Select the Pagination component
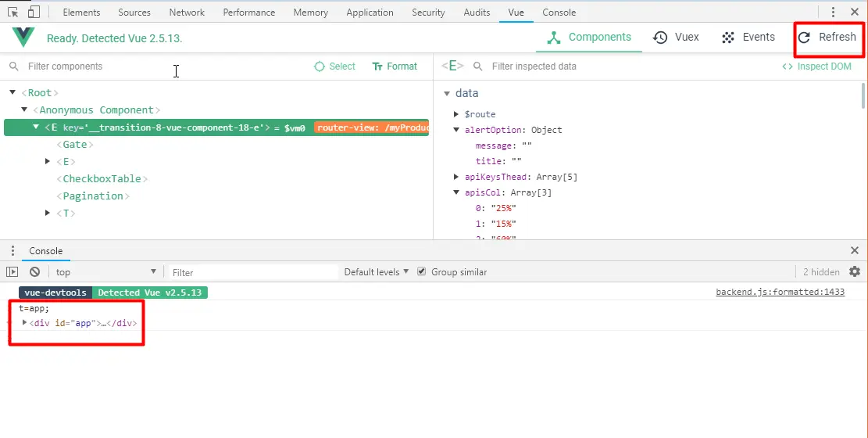The width and height of the screenshot is (868, 438). [93, 196]
